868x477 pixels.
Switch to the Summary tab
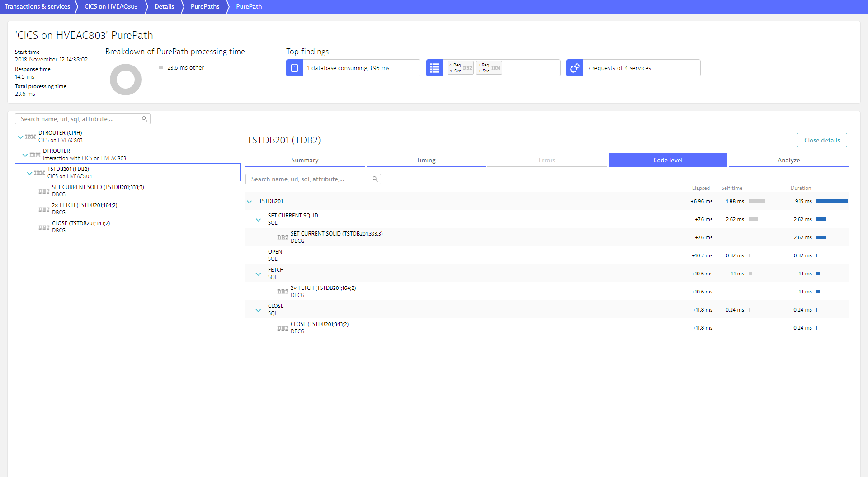tap(305, 160)
